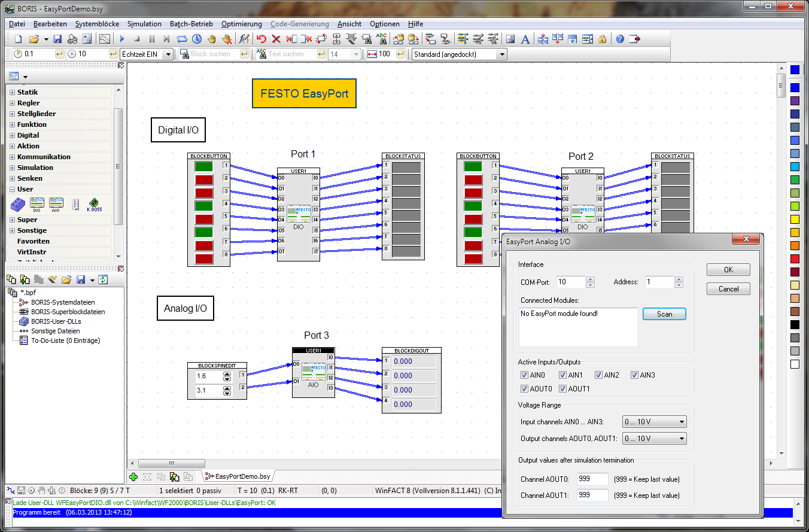Image resolution: width=809 pixels, height=532 pixels.
Task: Collapse the User block category
Action: pos(13,189)
